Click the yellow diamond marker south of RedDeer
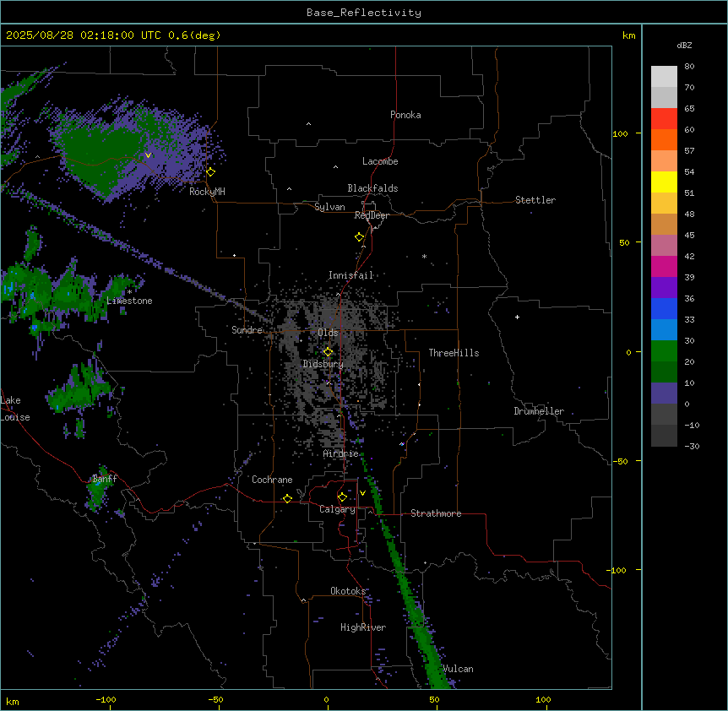The image size is (728, 711). 360,237
